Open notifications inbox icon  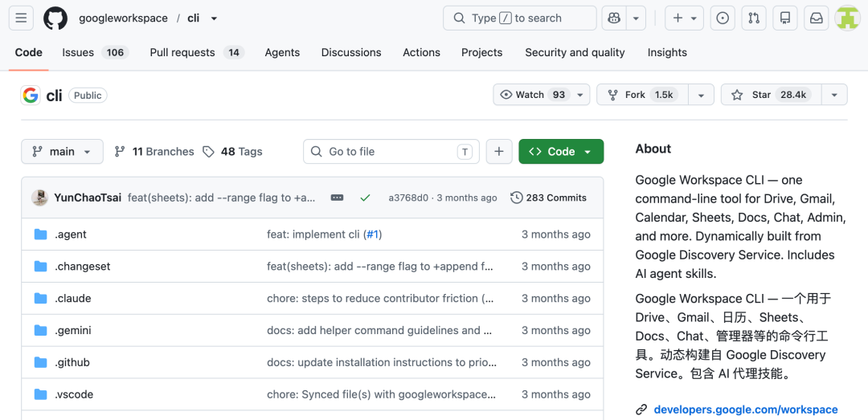pos(816,18)
